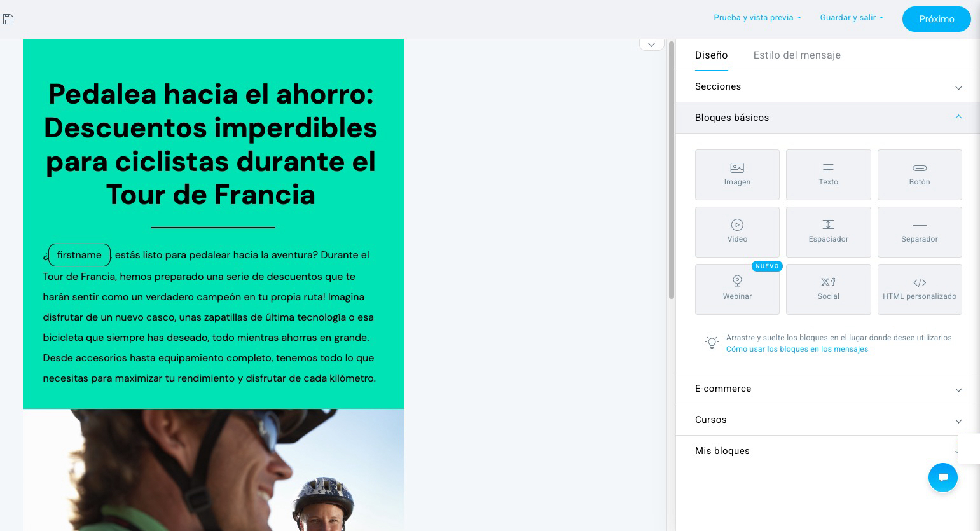Click the firstname personalization tag

tap(79, 255)
